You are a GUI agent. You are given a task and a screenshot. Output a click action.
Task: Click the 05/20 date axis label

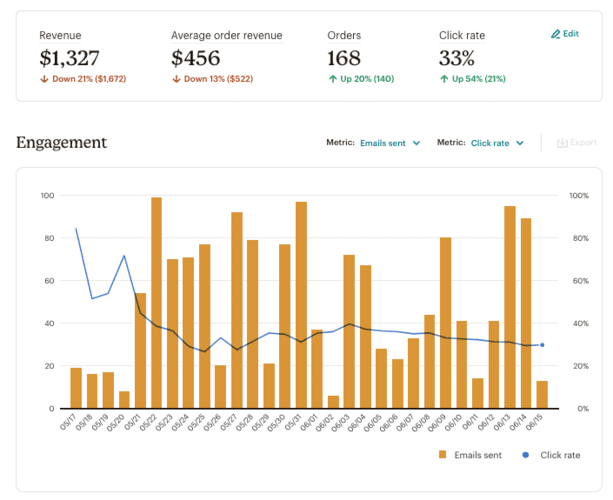(115, 423)
